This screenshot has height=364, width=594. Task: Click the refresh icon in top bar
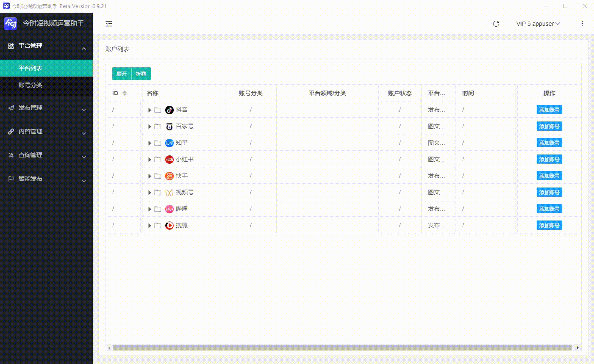coord(496,24)
